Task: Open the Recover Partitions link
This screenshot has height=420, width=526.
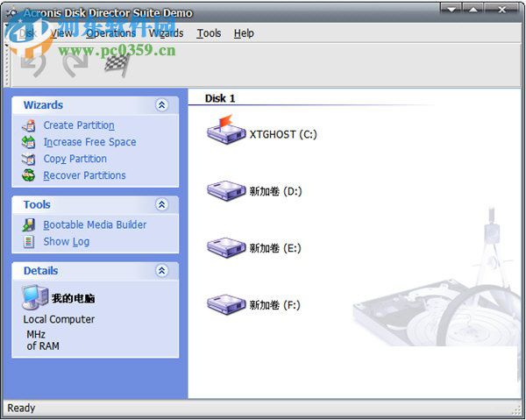Action: pos(84,175)
